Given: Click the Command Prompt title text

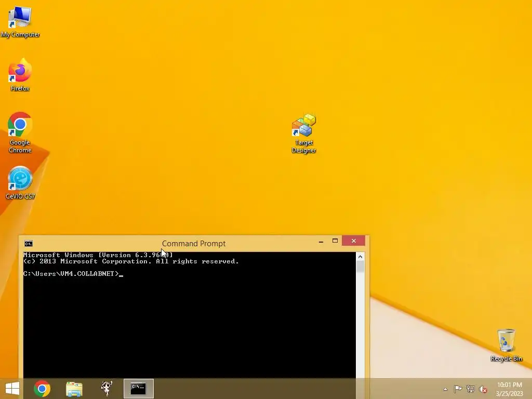Looking at the screenshot, I should click(194, 244).
